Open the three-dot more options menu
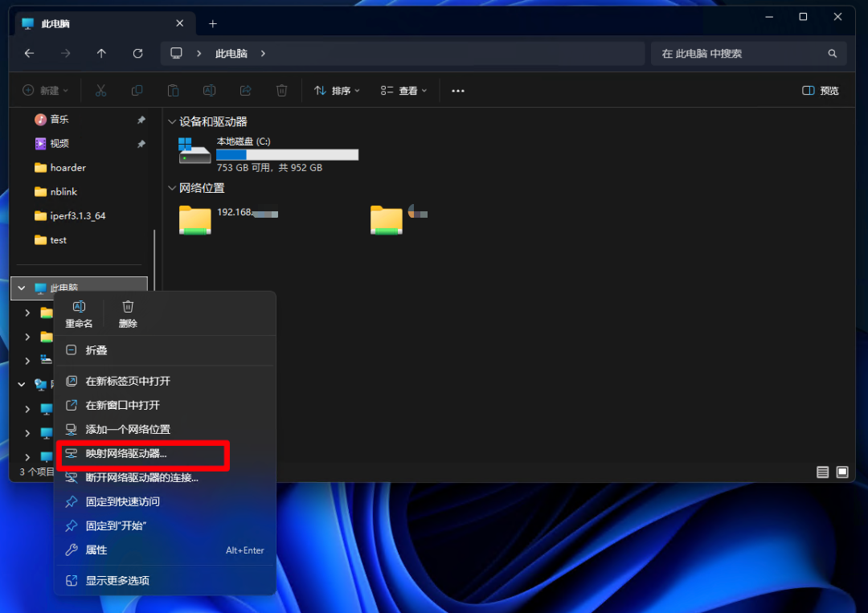Screen dimensions: 868x613 tap(458, 91)
